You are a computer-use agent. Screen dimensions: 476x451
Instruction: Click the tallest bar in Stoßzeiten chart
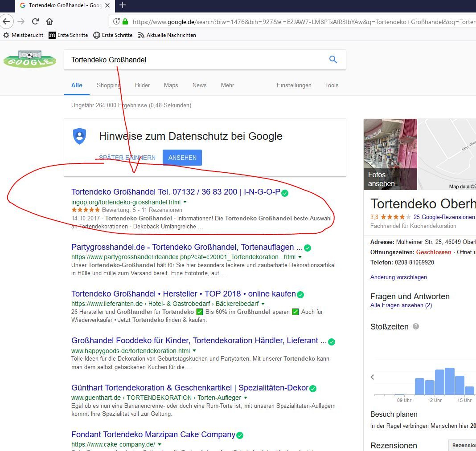point(450,381)
